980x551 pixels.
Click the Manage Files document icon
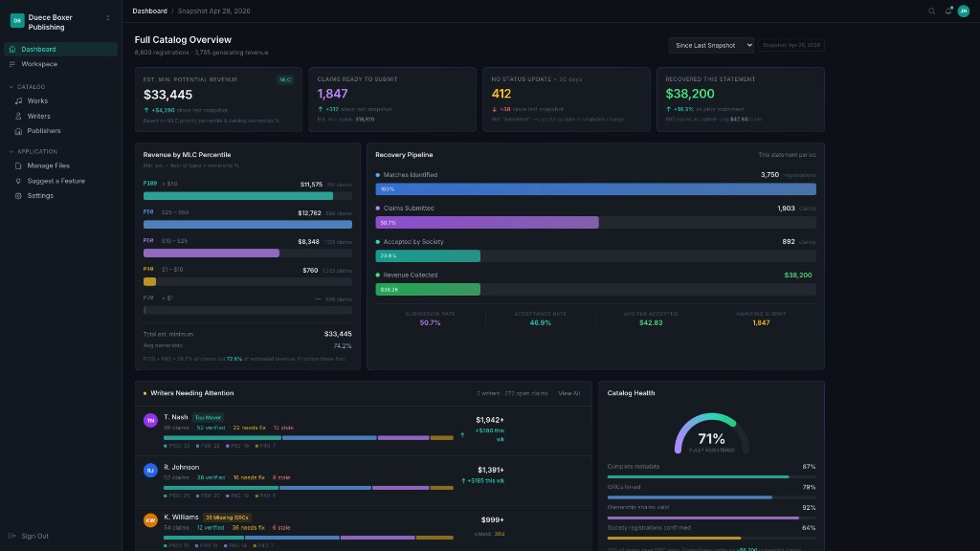point(18,166)
